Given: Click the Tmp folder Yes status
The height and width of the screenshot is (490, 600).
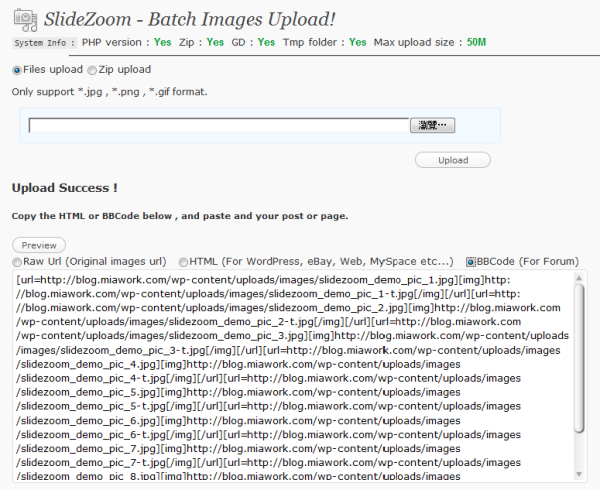Looking at the screenshot, I should pyautogui.click(x=357, y=42).
